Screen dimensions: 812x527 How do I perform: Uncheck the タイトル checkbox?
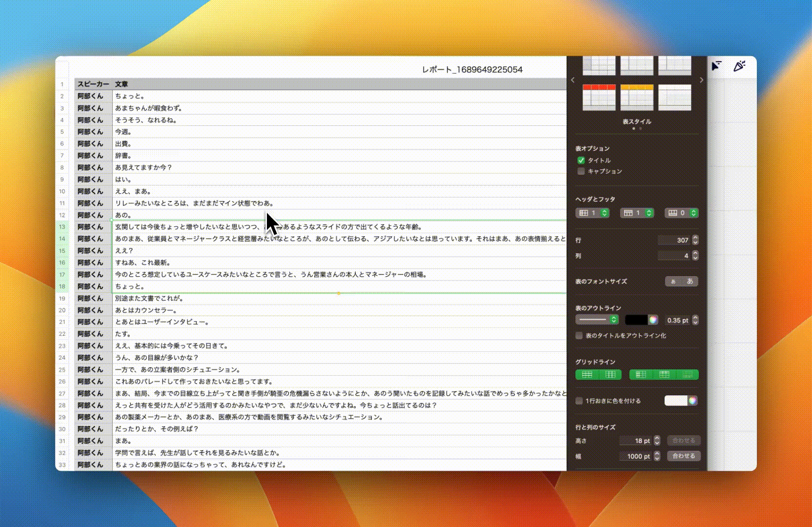(581, 160)
